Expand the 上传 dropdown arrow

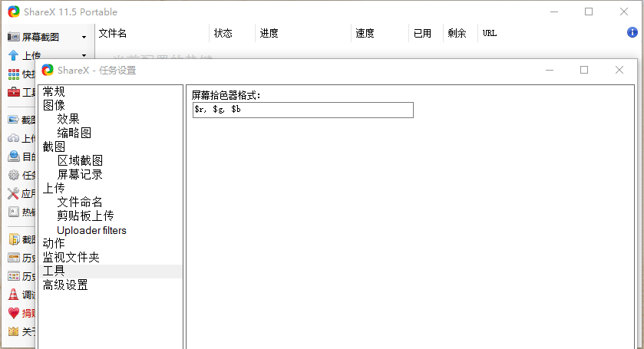click(x=84, y=55)
